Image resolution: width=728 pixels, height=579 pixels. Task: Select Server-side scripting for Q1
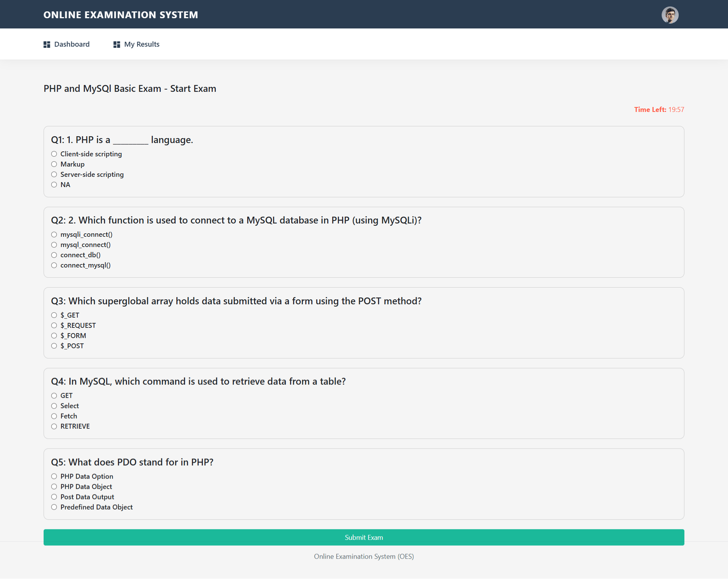point(54,175)
